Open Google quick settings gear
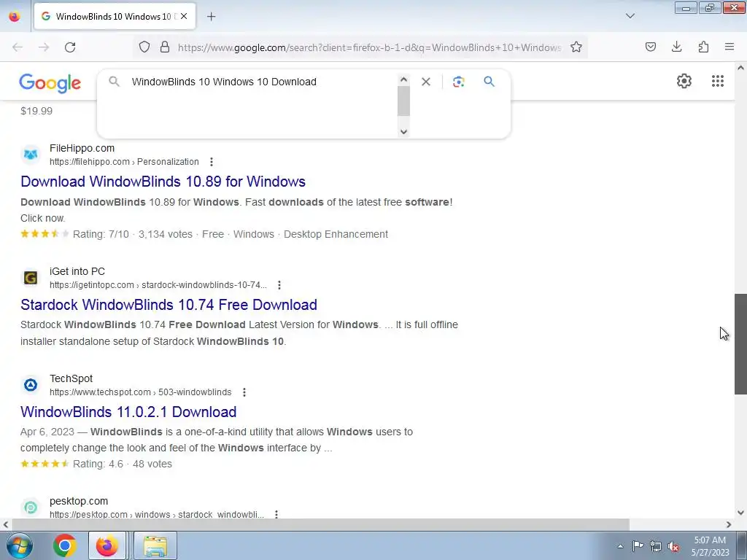Screen dimensions: 747x560 coord(684,81)
